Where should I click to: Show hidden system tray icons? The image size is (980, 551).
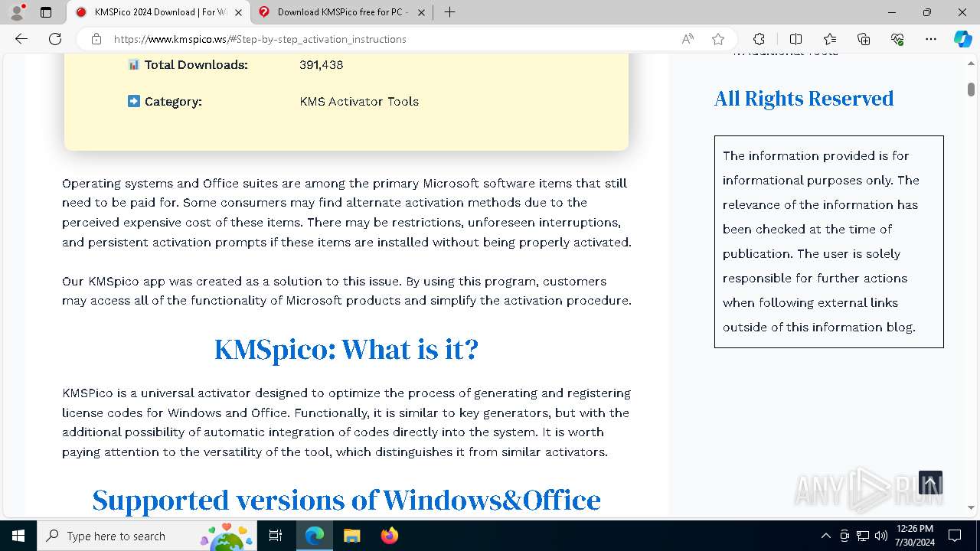[825, 536]
